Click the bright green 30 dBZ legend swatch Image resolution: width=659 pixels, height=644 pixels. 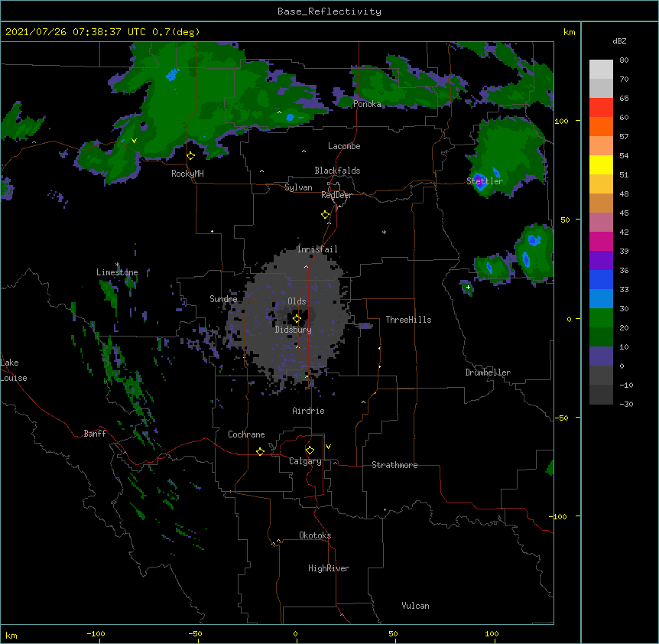tap(601, 318)
